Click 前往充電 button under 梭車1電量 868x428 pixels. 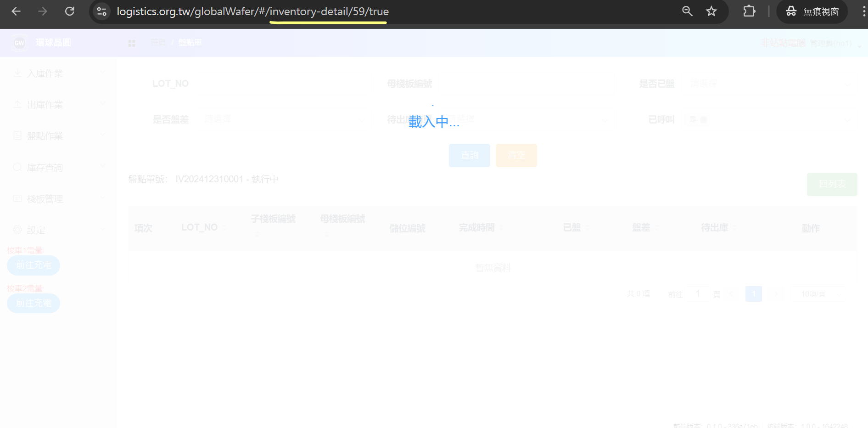click(x=34, y=265)
